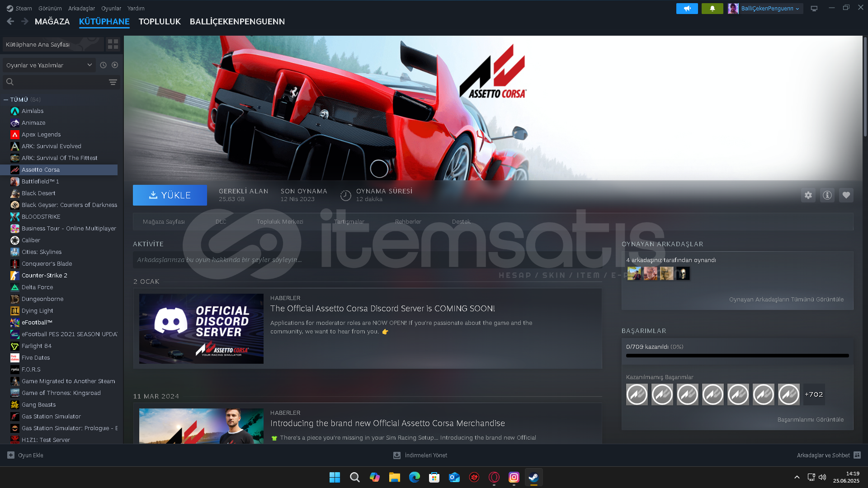Show hidden system tray icons chevron
The image size is (868, 488).
[797, 477]
